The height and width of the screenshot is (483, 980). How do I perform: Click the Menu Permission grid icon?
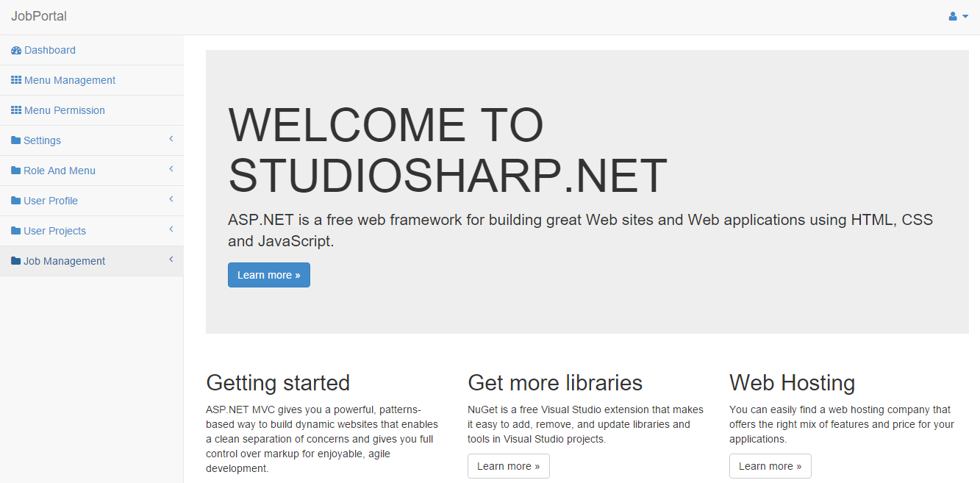coord(16,110)
